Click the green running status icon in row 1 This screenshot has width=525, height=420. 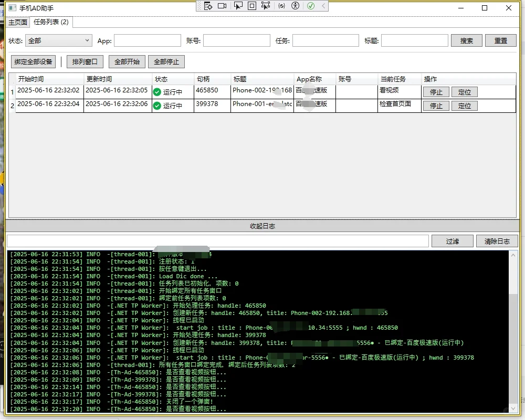[x=157, y=92]
